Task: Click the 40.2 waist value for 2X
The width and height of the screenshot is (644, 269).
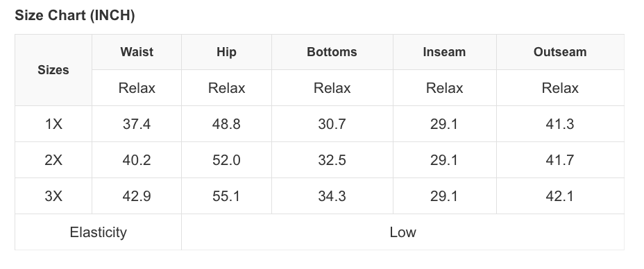Action: pyautogui.click(x=137, y=160)
